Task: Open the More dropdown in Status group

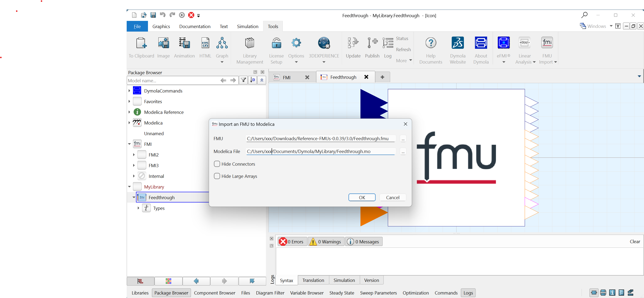Action: click(403, 60)
